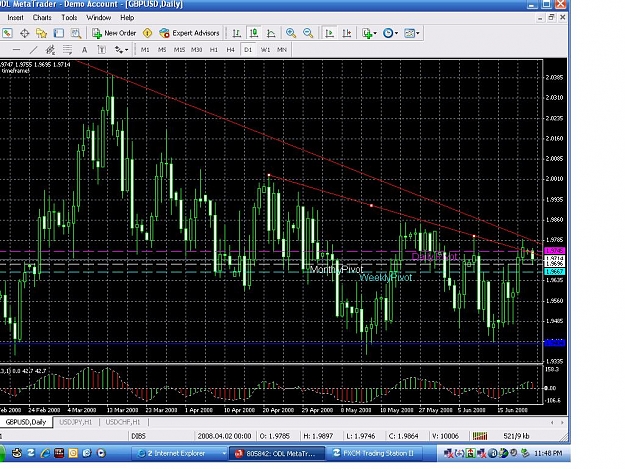The image size is (625, 469).
Task: Switch to the GBPUSD,Daily chart tab
Action: [x=26, y=422]
